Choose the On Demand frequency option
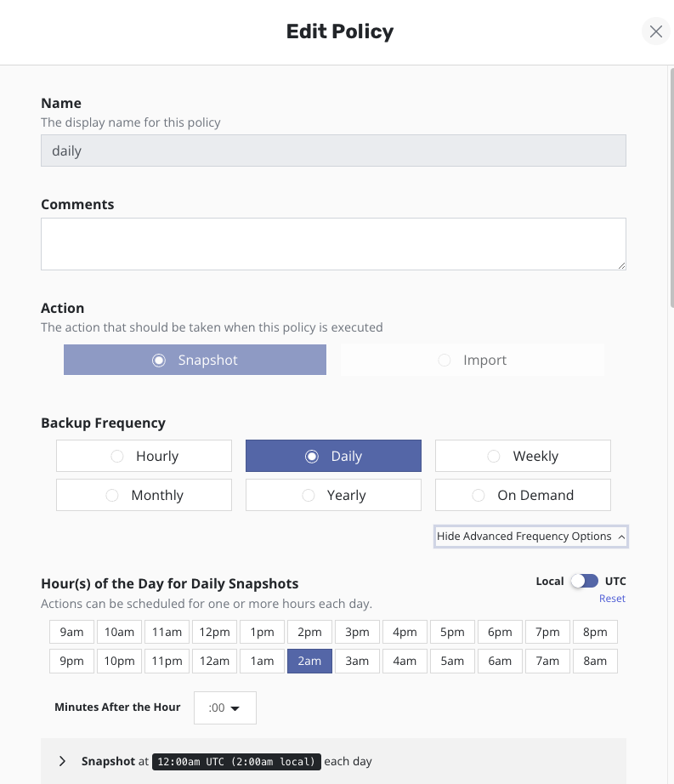 [x=523, y=495]
